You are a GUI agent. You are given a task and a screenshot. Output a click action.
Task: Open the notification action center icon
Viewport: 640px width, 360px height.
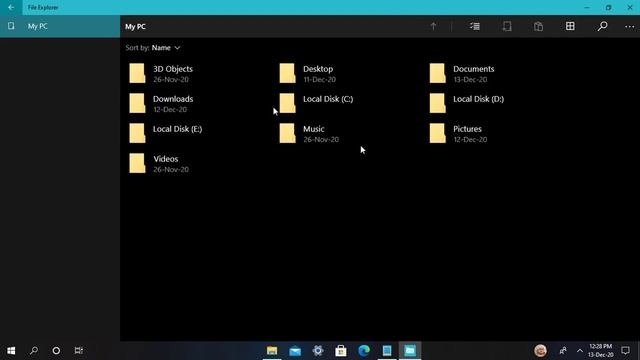click(625, 351)
